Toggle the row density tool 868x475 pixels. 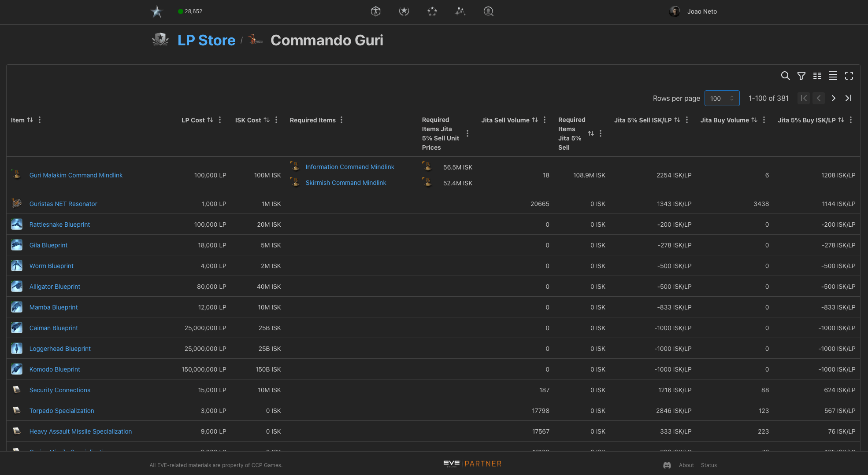click(833, 76)
